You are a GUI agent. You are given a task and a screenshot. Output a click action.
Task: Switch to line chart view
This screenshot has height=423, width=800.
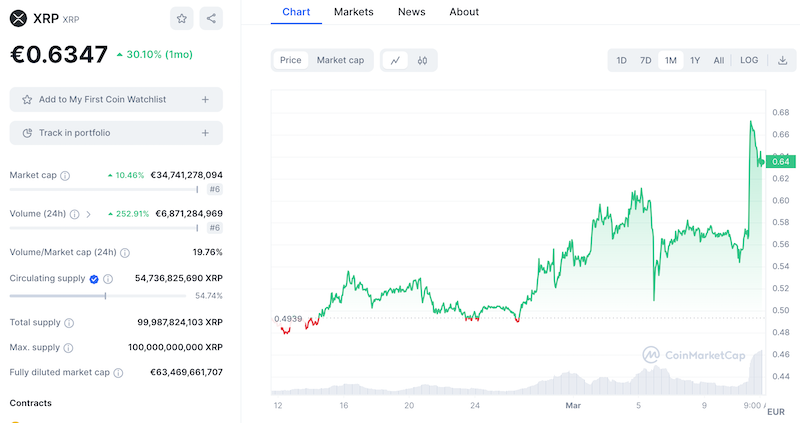(395, 60)
